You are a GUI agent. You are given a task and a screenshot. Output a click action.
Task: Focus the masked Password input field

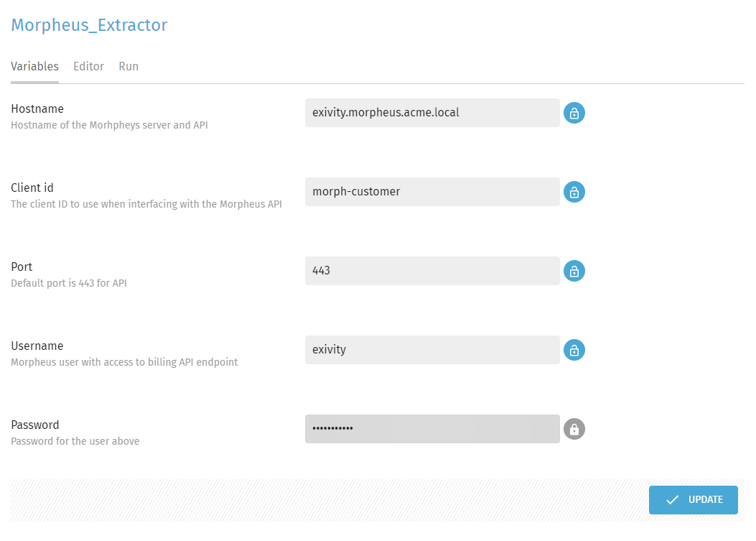coord(431,429)
